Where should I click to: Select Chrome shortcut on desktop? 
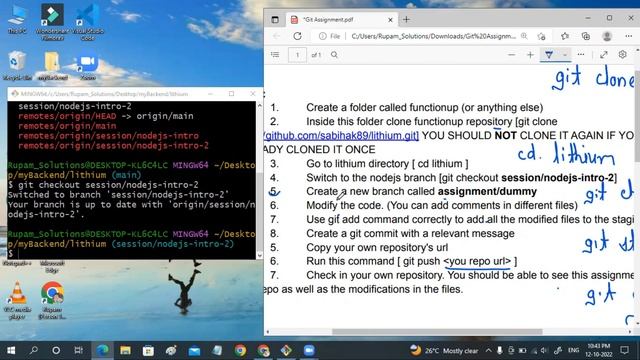(52, 300)
